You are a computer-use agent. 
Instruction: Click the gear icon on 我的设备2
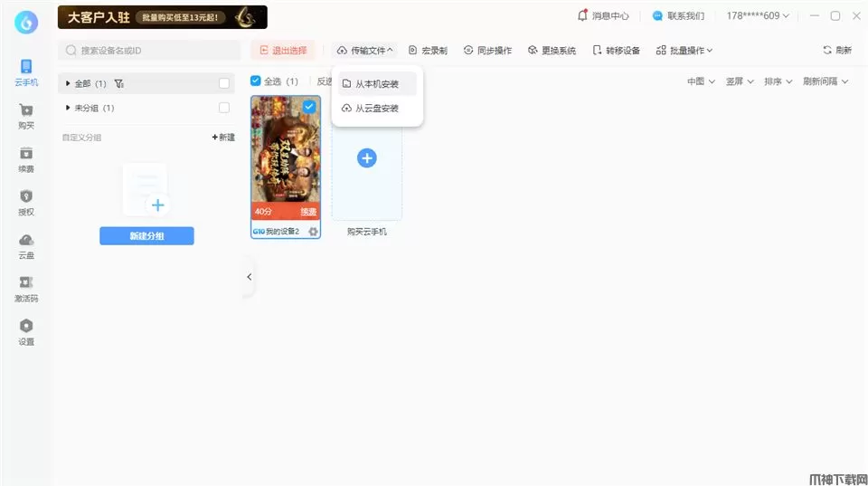(314, 232)
